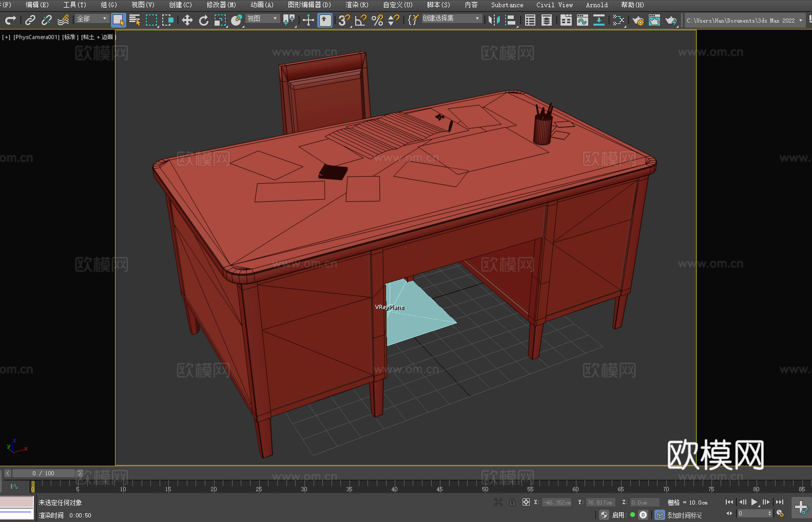The width and height of the screenshot is (812, 522).
Task: Click the Select by Name icon
Action: click(134, 20)
